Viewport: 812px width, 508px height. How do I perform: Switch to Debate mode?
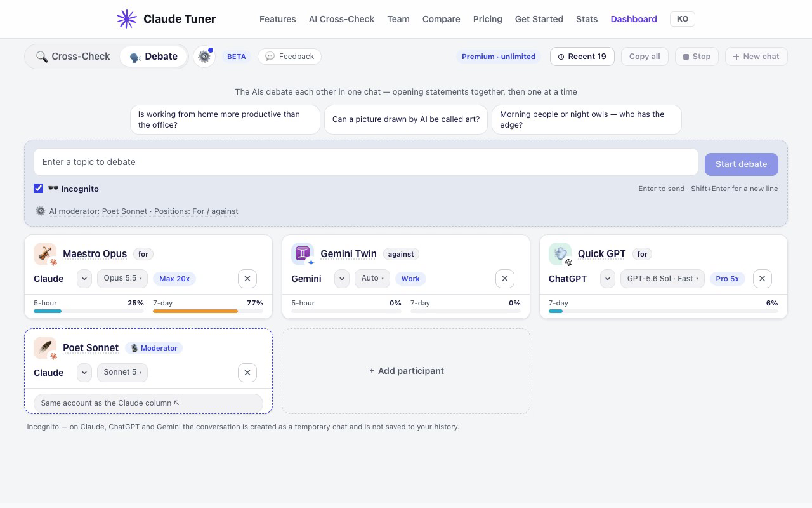click(154, 57)
